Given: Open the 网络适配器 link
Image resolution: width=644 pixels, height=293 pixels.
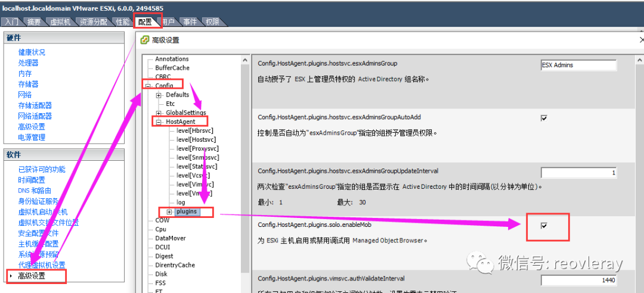Looking at the screenshot, I should (x=35, y=116).
